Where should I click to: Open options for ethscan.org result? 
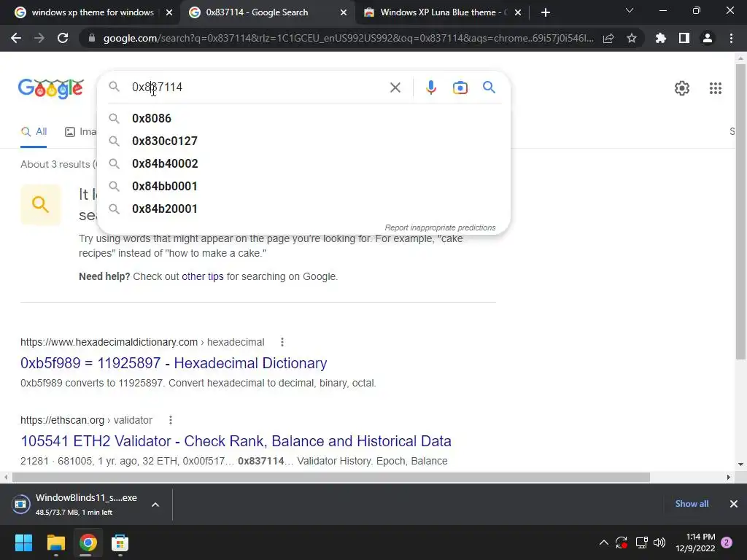point(171,420)
